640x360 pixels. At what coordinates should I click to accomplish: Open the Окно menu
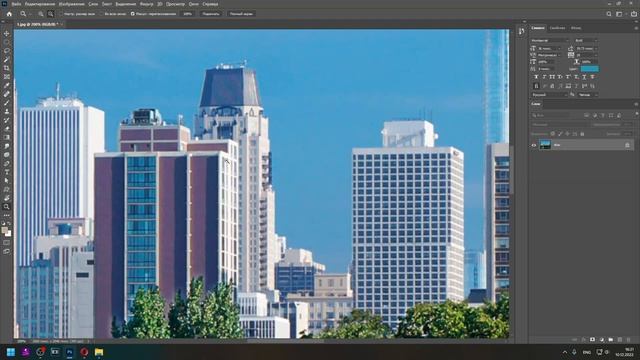(193, 4)
